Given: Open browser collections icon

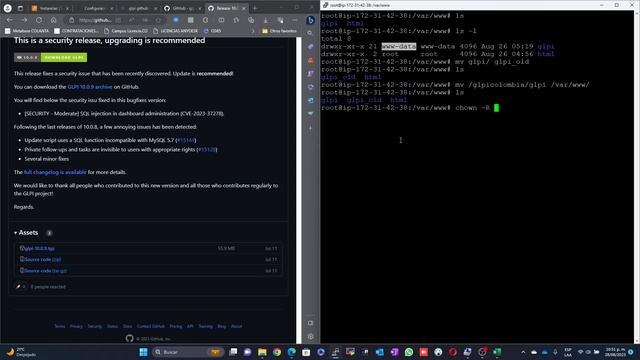Looking at the screenshot, I should coord(251,20).
